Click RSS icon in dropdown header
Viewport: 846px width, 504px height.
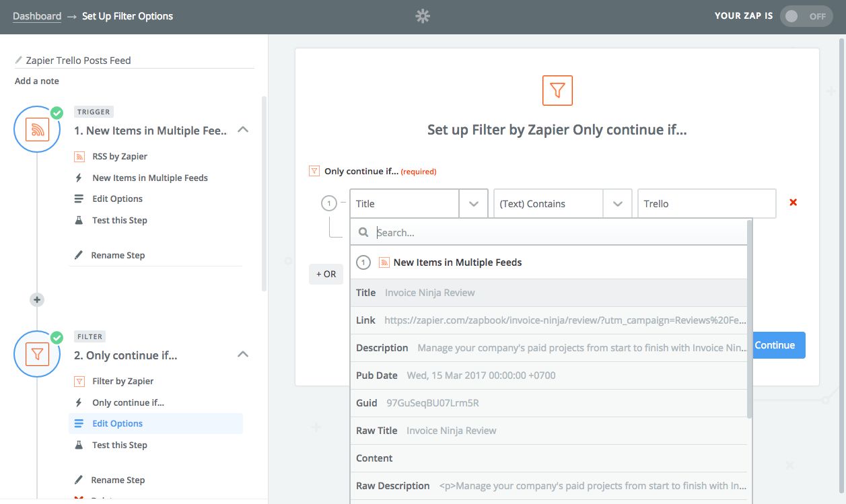(x=384, y=262)
